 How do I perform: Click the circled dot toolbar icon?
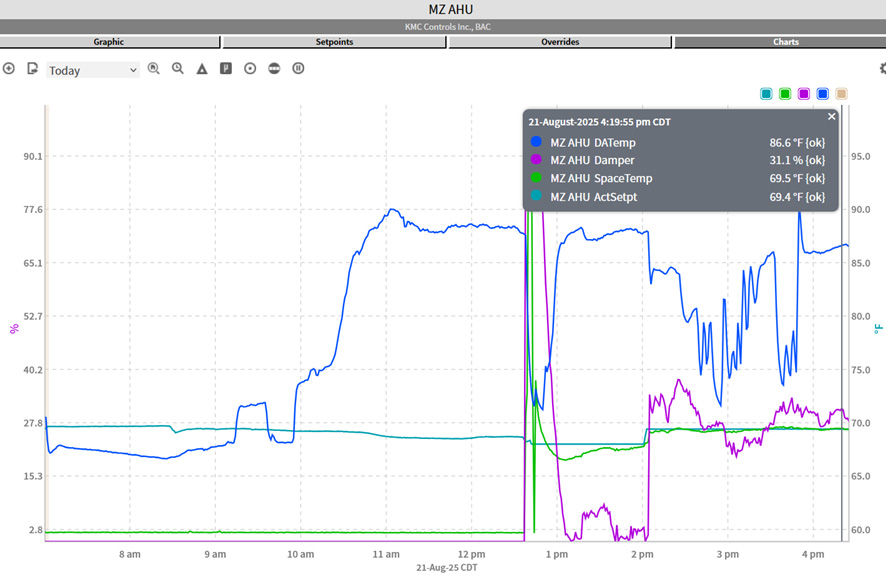tap(250, 69)
